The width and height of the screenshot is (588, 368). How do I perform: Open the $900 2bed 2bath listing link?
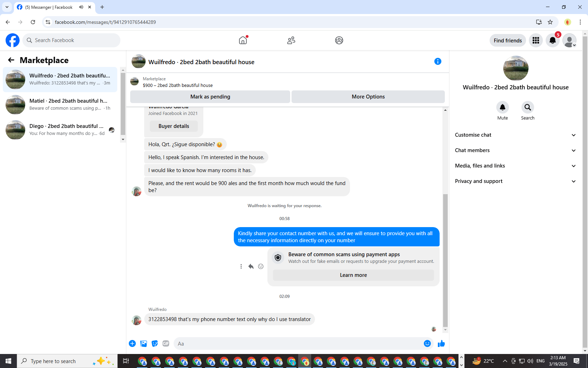[177, 85]
